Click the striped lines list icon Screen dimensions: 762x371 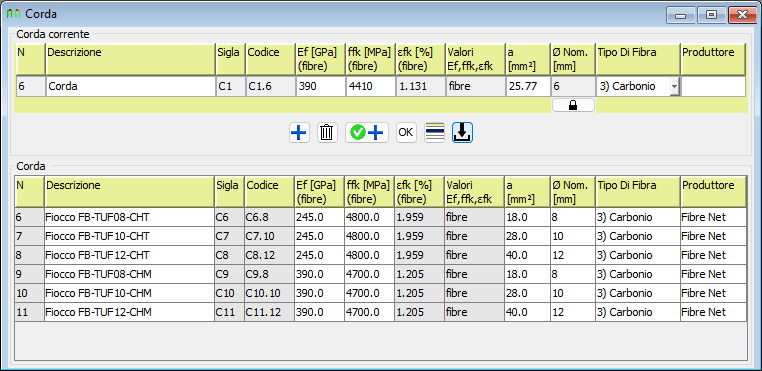[434, 132]
